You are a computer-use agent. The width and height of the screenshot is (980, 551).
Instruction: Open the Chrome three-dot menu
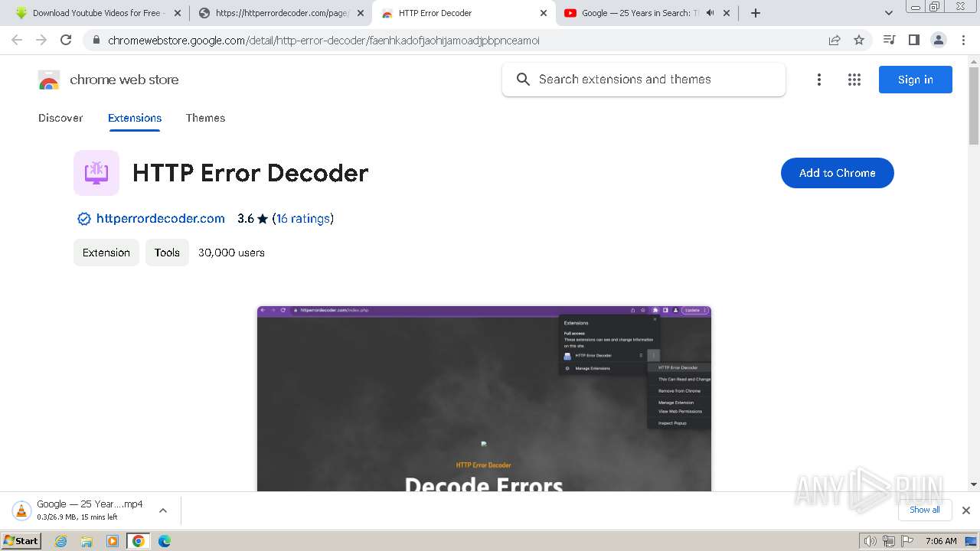coord(963,40)
